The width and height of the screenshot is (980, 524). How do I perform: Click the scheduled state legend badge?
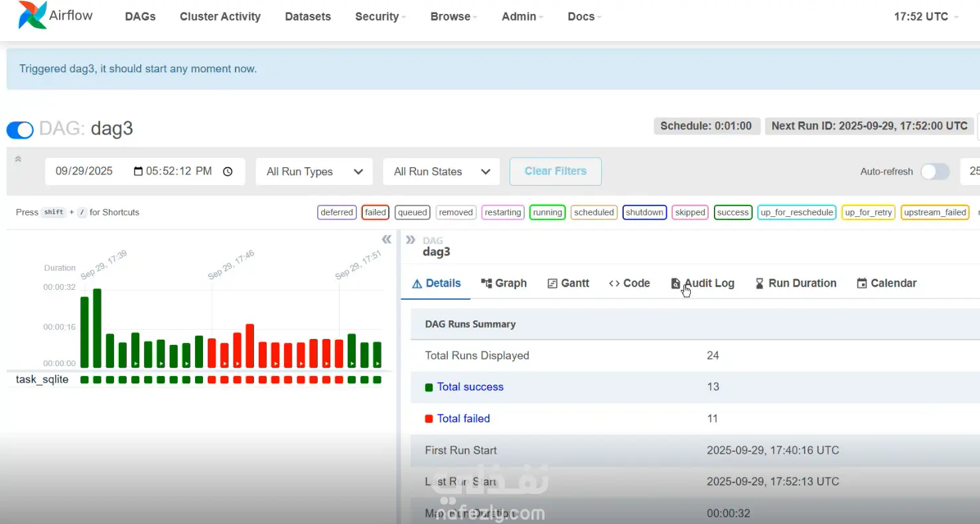pos(594,212)
